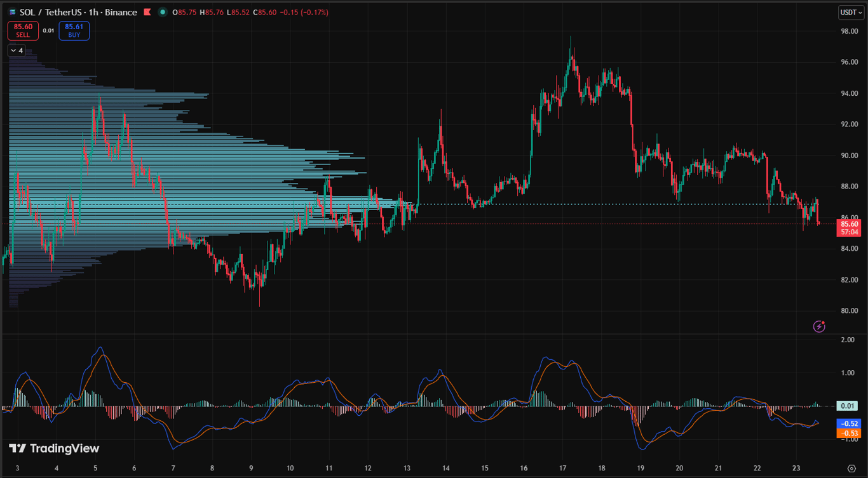The height and width of the screenshot is (478, 868).
Task: Click the red flag icon after Binance
Action: [147, 12]
